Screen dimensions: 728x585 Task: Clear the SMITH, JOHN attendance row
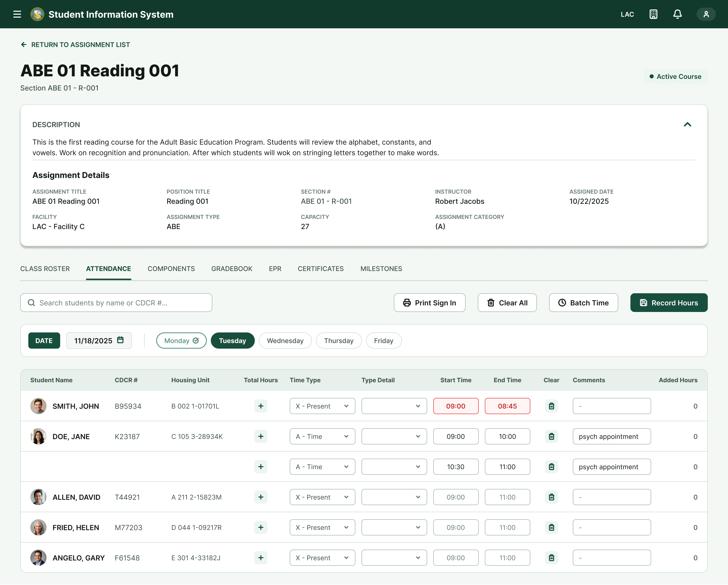[x=551, y=406]
